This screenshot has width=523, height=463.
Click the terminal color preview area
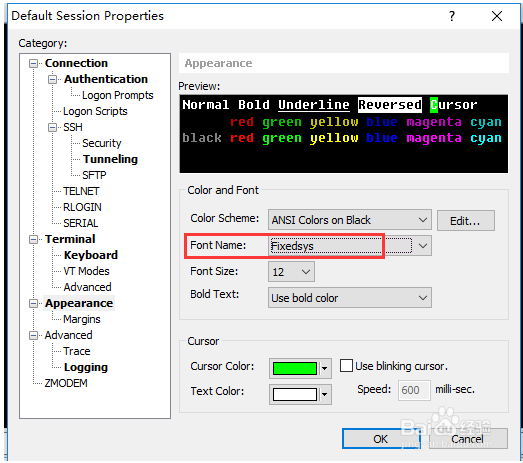pyautogui.click(x=344, y=134)
